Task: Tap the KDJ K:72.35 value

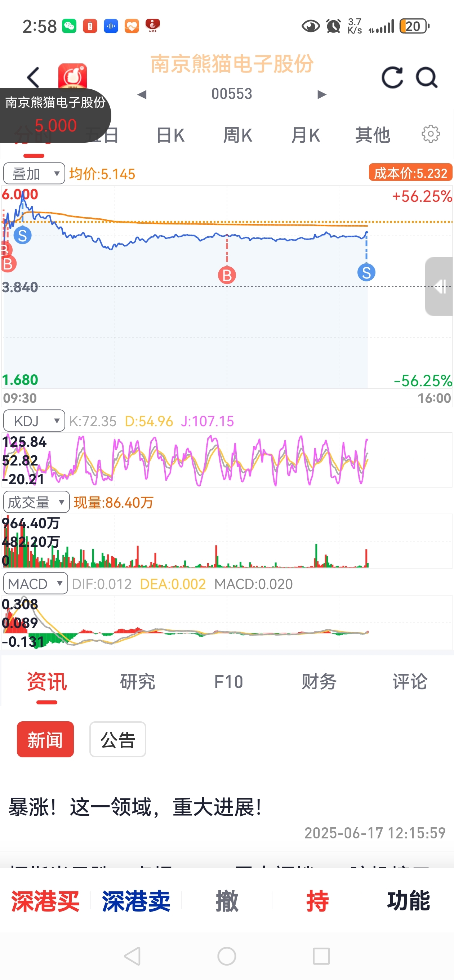Action: [93, 421]
